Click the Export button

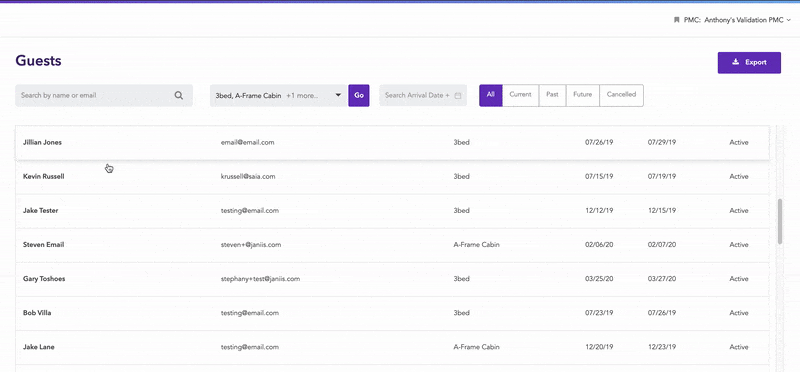click(749, 62)
